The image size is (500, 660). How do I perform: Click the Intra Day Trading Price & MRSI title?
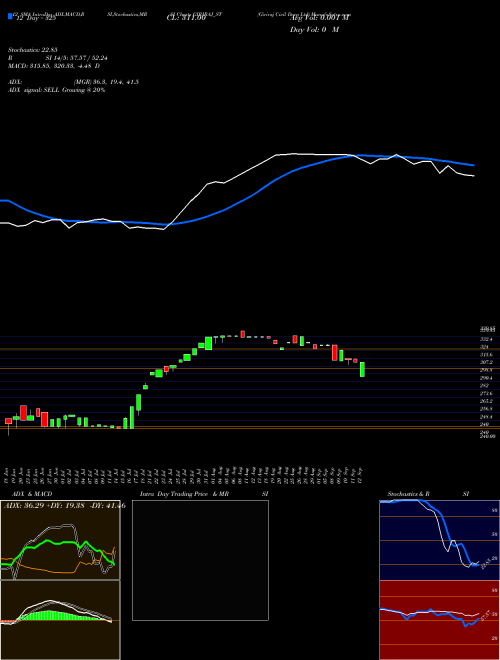204,494
